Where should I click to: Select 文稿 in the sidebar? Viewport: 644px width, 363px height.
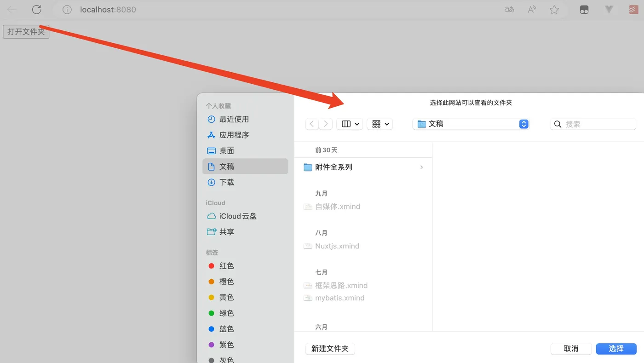click(245, 166)
